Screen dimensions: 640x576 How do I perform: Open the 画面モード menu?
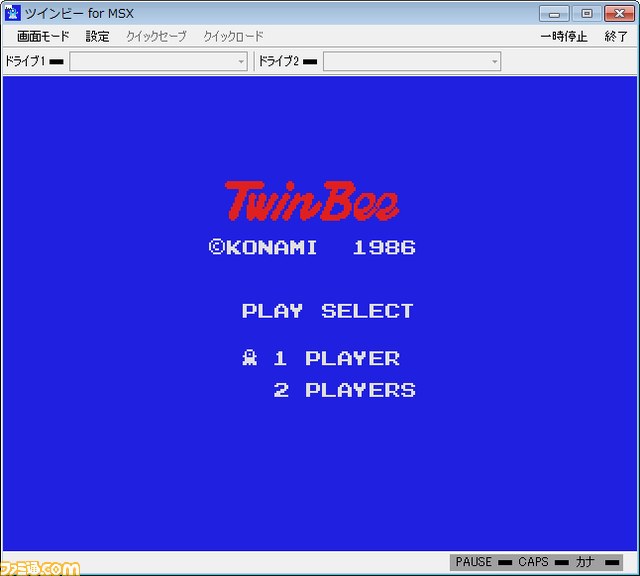(43, 36)
